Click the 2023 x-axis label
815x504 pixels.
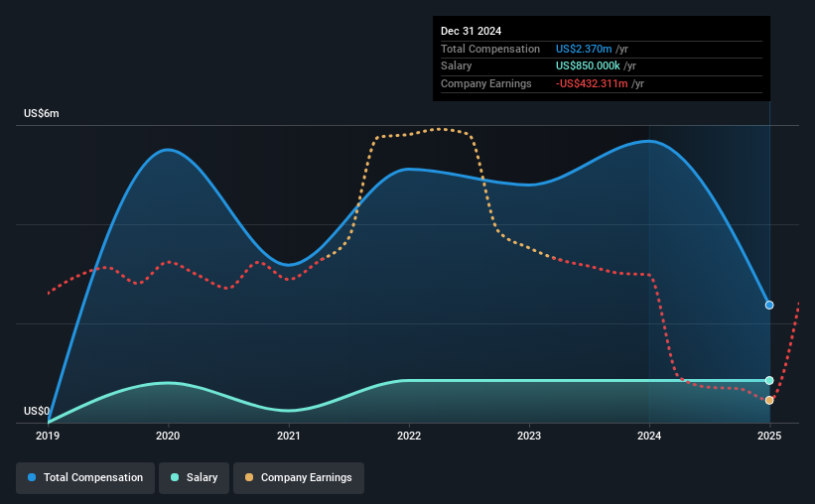click(x=529, y=436)
